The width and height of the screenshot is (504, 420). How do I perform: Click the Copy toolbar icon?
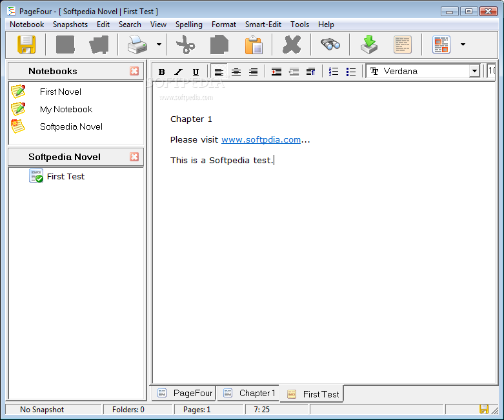219,45
